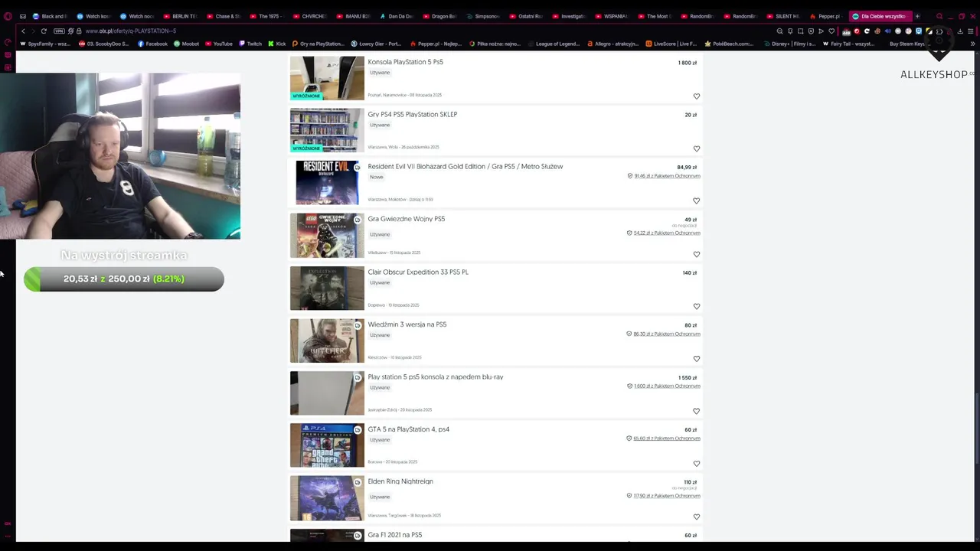Viewport: 980px width, 551px height.
Task: Open the tab search magnifier icon
Action: [x=939, y=16]
